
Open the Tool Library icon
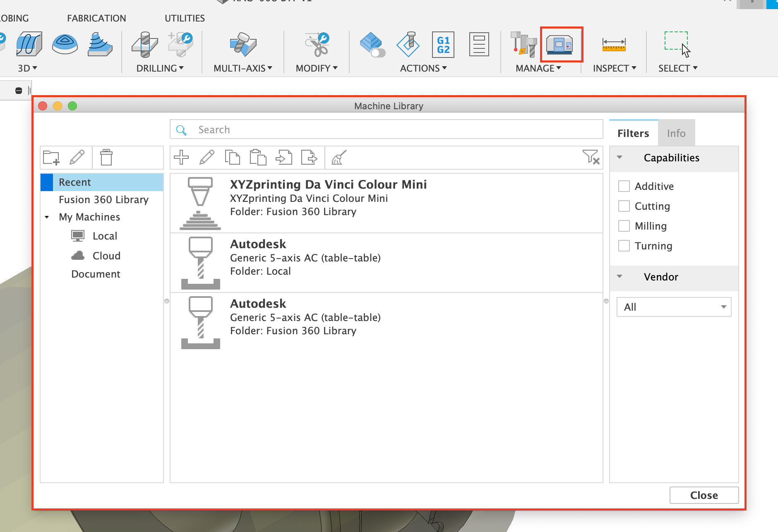(x=523, y=44)
